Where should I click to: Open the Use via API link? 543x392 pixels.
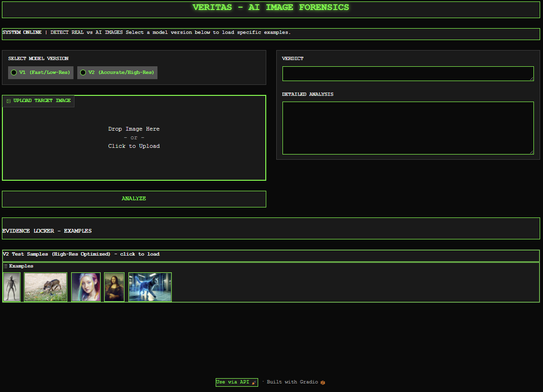tap(233, 382)
